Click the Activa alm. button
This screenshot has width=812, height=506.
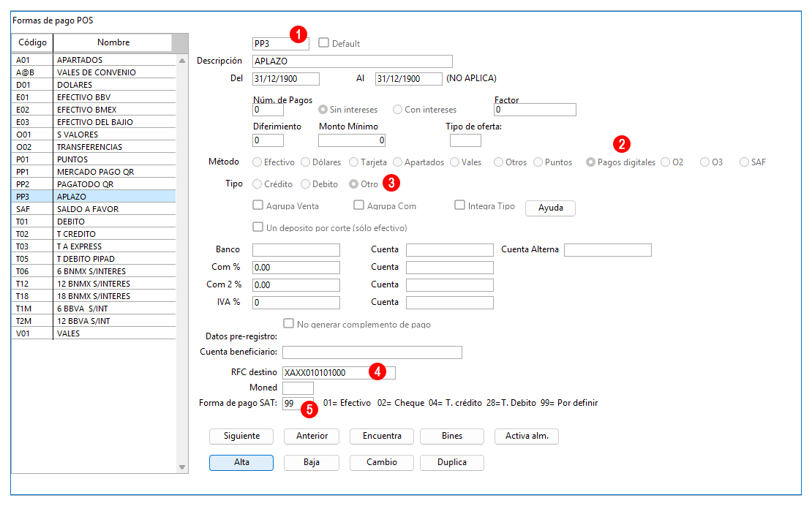click(x=527, y=436)
